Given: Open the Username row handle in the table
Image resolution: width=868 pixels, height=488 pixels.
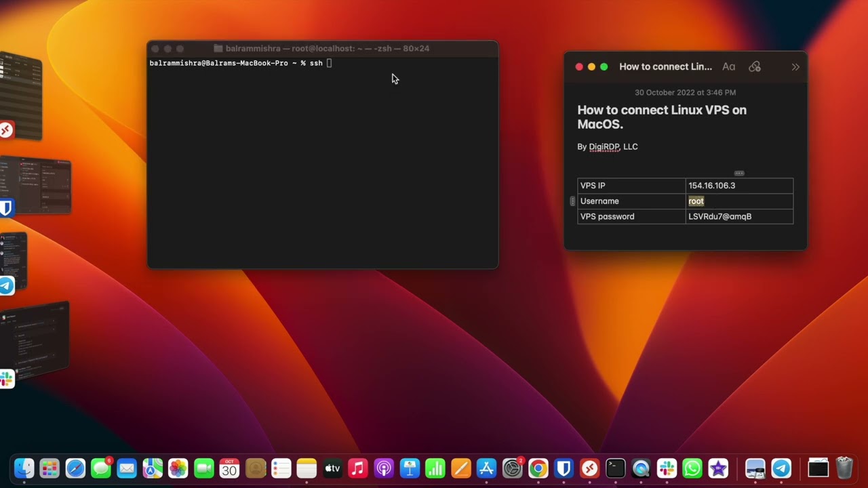Looking at the screenshot, I should [x=572, y=201].
